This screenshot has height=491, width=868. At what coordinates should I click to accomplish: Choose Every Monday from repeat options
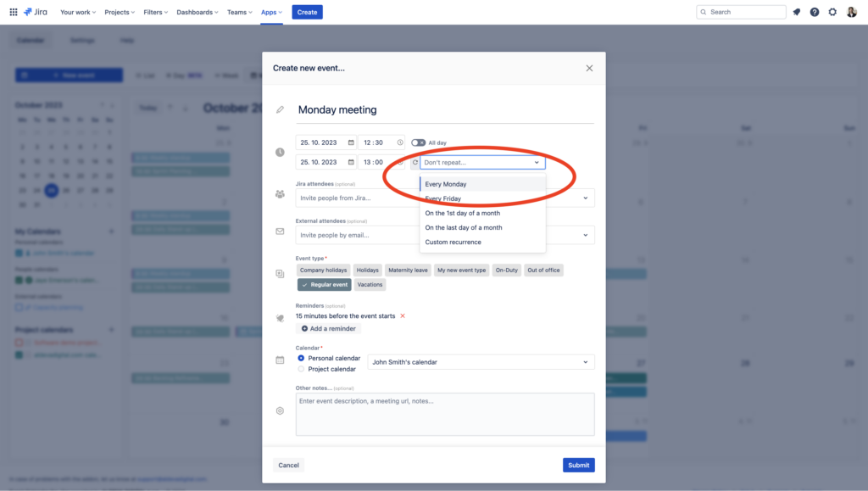click(446, 184)
